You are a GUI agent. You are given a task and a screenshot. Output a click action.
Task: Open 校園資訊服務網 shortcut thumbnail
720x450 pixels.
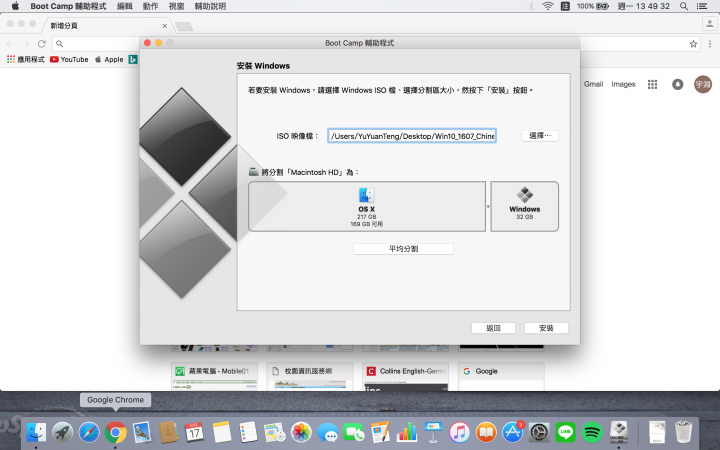[x=310, y=377]
